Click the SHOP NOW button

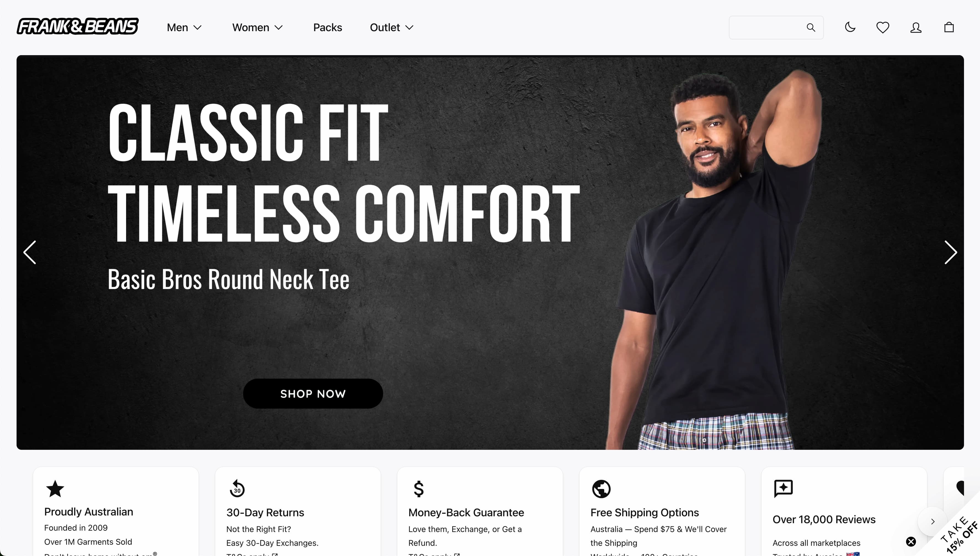(x=313, y=394)
